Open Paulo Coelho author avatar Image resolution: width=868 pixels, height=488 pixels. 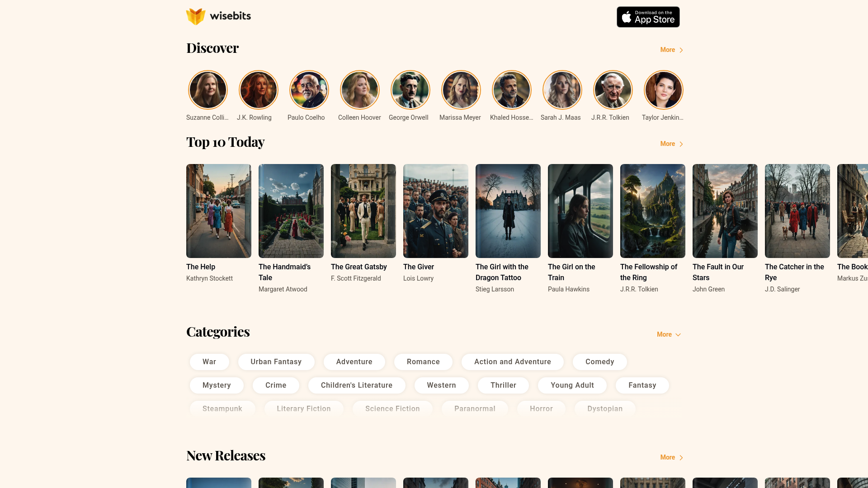click(x=309, y=90)
